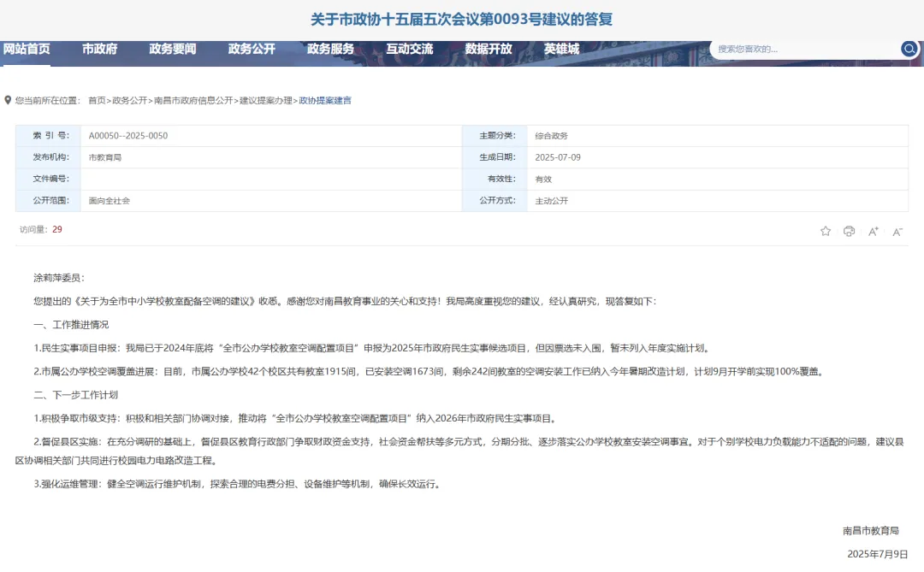Open the 数据开放 nav item
The image size is (924, 572).
coord(489,49)
